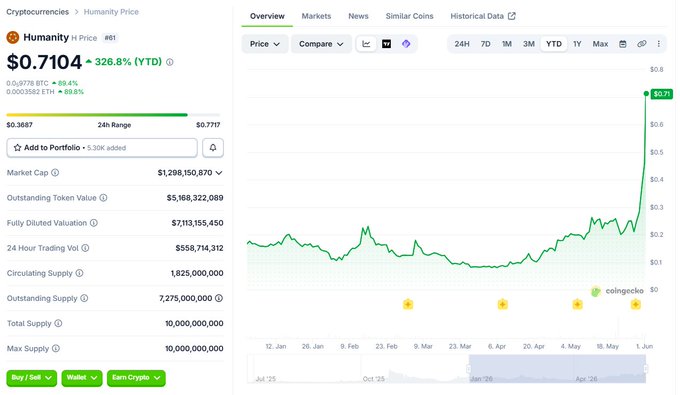Image resolution: width=680 pixels, height=395 pixels.
Task: Click the shaded navigator range selection
Action: tap(557, 369)
